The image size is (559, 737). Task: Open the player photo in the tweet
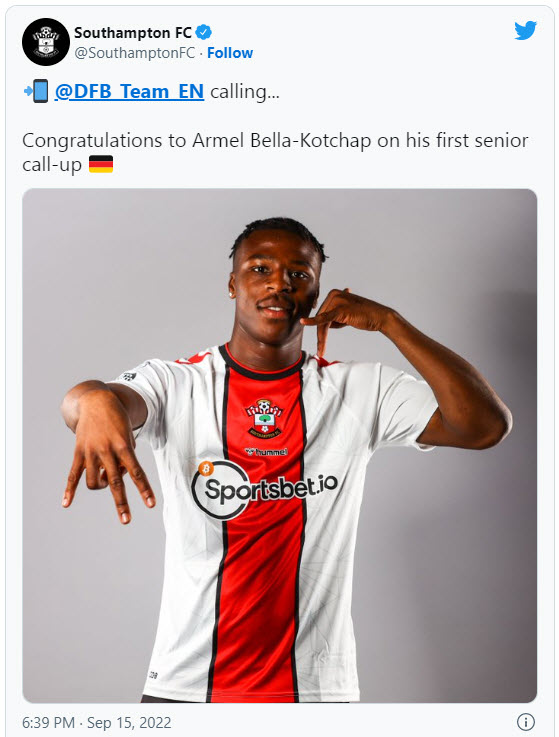[279, 445]
